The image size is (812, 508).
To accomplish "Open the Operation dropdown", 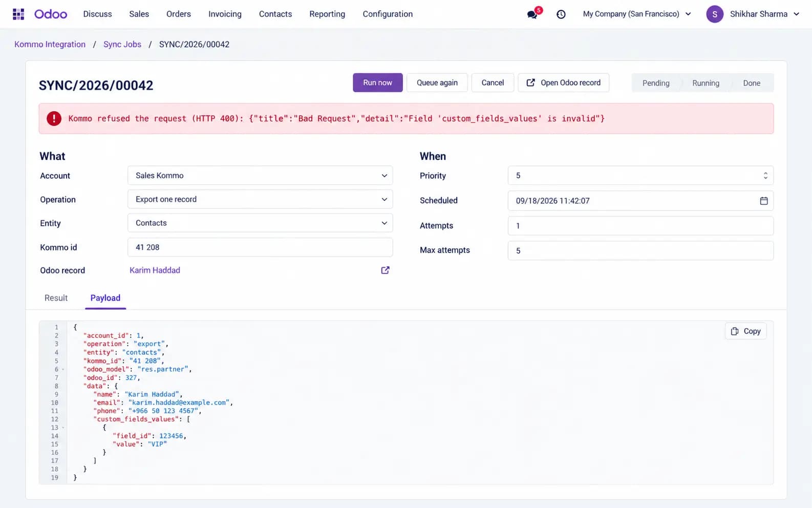I will coord(260,199).
